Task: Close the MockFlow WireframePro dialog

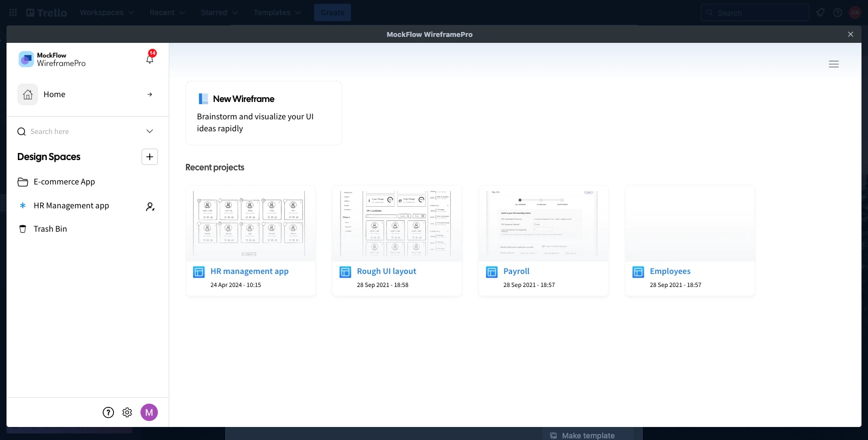Action: (x=851, y=34)
